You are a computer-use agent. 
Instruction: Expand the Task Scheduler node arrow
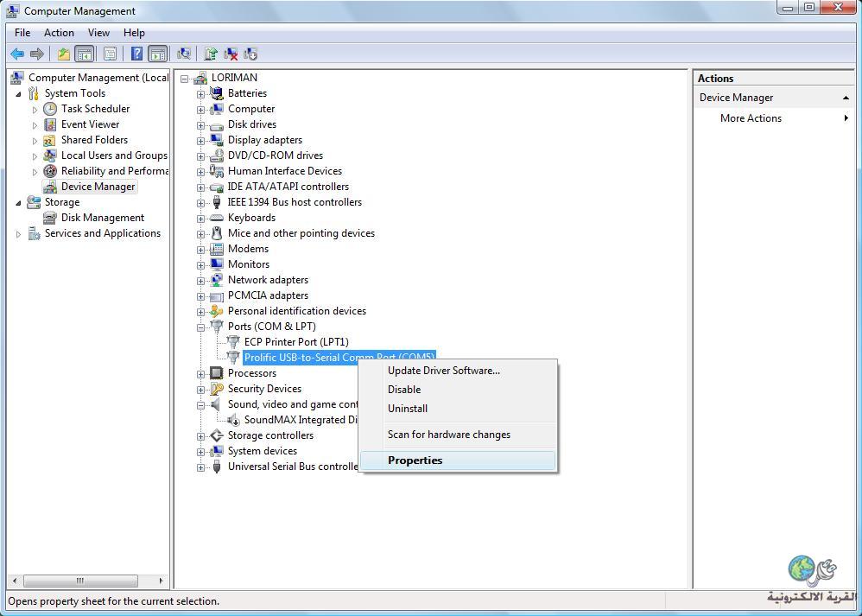[x=35, y=110]
